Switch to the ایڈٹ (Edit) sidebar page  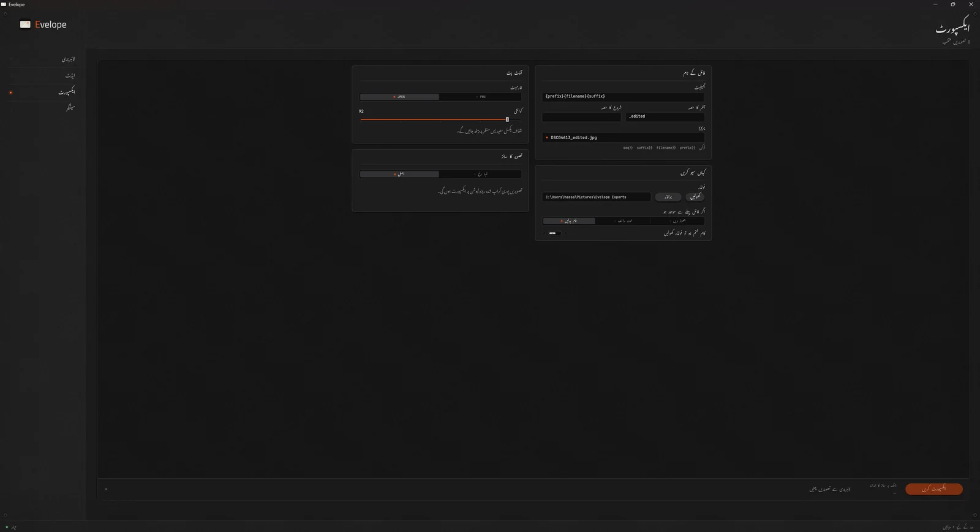43,75
